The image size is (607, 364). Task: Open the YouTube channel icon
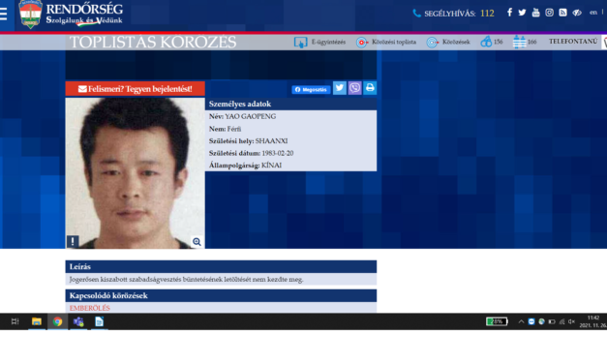pos(535,13)
